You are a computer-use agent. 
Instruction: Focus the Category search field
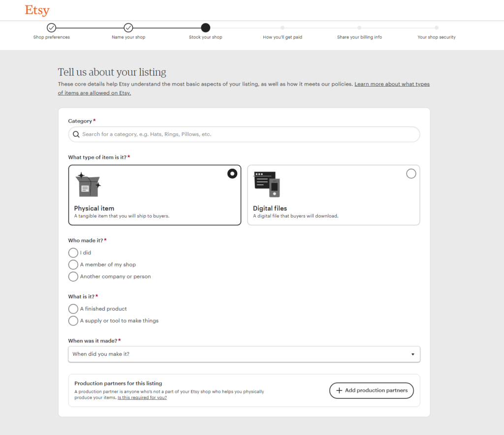point(244,134)
